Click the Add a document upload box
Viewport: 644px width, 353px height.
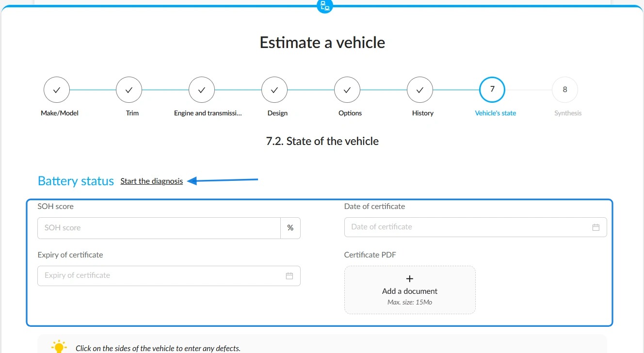[410, 290]
